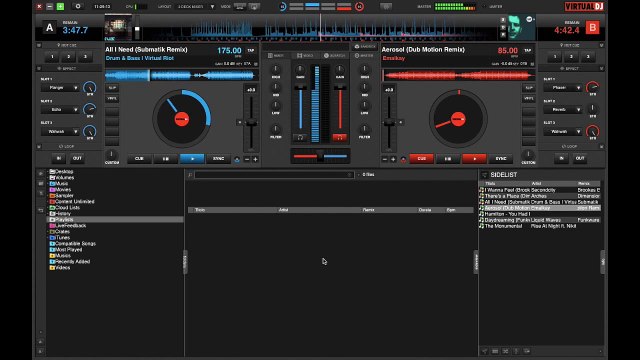Viewport: 640px width, 360px height.
Task: Click deck B red CUE button
Action: click(421, 158)
